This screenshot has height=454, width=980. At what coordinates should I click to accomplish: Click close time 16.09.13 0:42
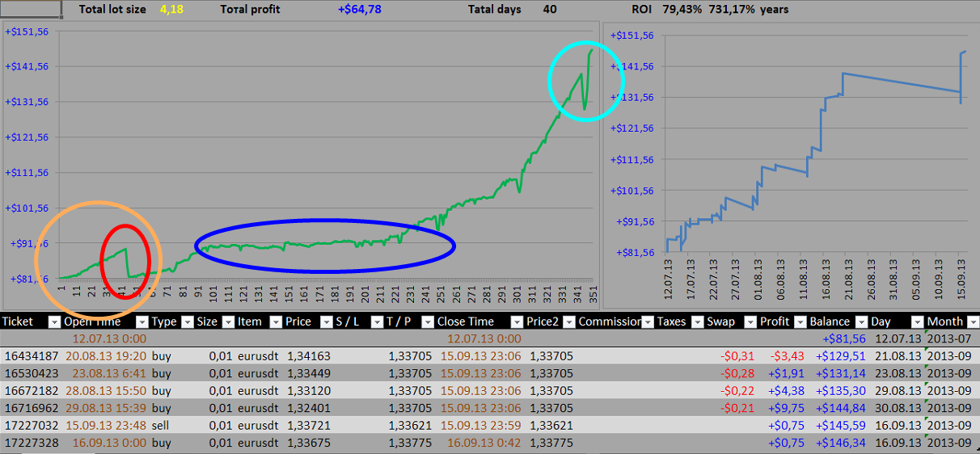pos(484,443)
